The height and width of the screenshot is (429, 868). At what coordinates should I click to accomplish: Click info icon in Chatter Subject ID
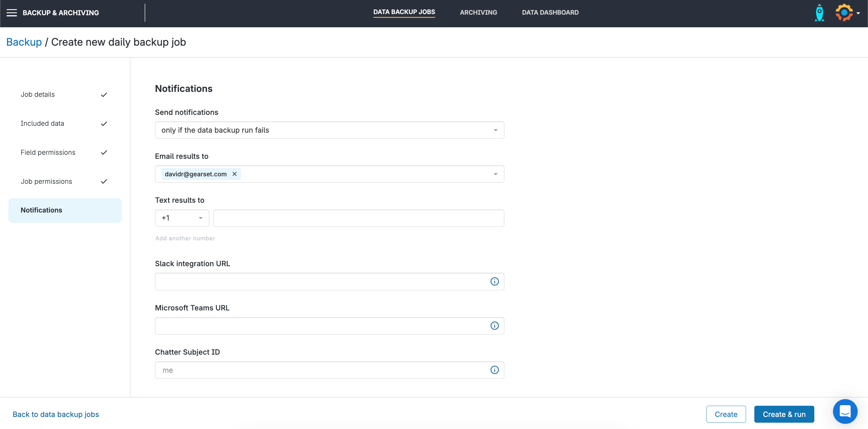(494, 370)
